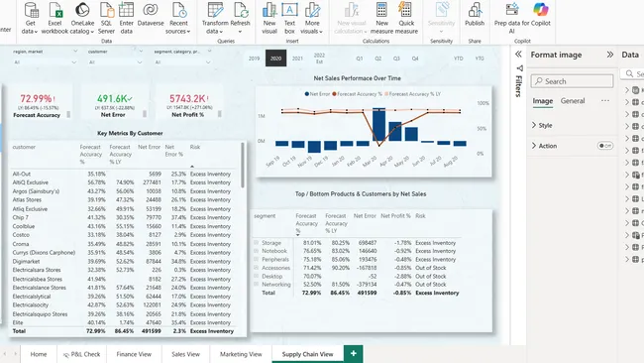Open the customer slicer dropdown
Image resolution: width=644 pixels, height=363 pixels.
(x=140, y=62)
